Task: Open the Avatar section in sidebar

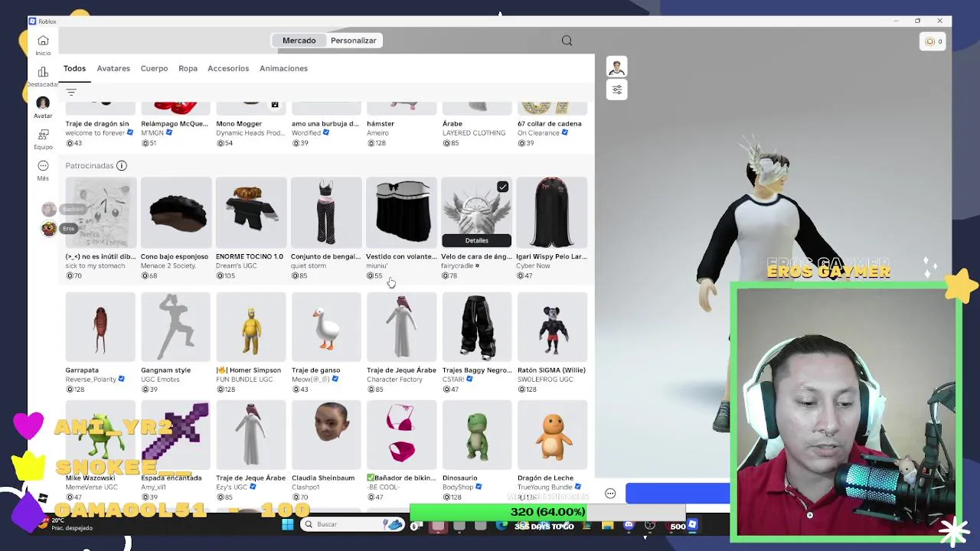Action: tap(43, 103)
